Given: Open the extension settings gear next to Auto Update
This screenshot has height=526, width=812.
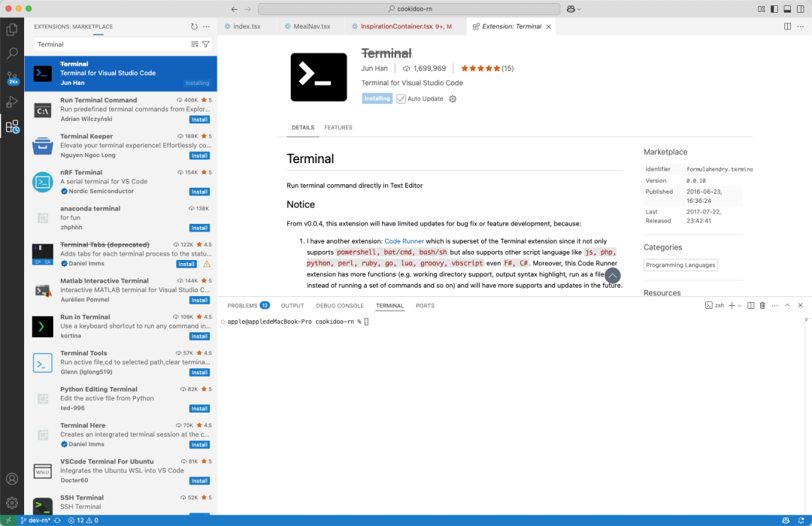Looking at the screenshot, I should pos(453,99).
